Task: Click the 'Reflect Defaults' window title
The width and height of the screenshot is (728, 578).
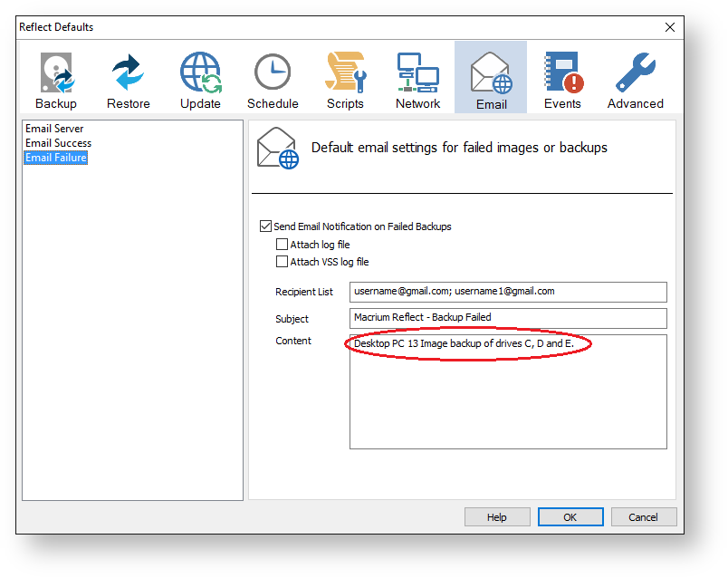Action: (56, 27)
